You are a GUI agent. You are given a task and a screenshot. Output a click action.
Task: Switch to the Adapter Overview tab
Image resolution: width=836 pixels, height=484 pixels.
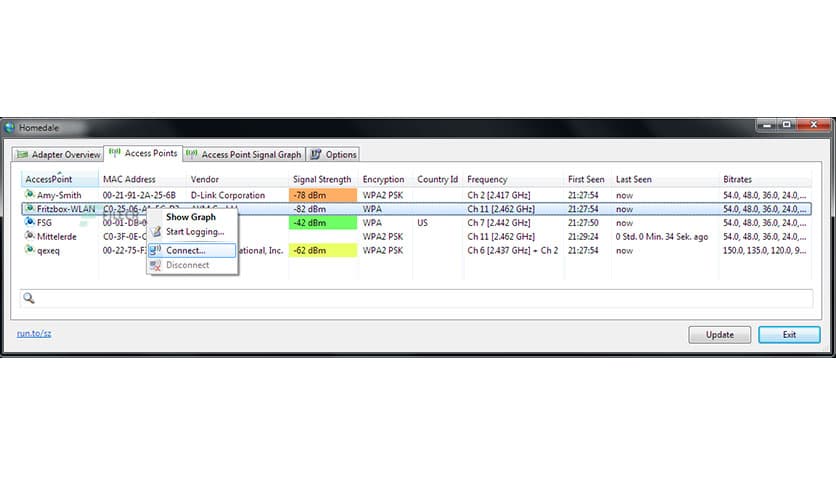pos(59,154)
